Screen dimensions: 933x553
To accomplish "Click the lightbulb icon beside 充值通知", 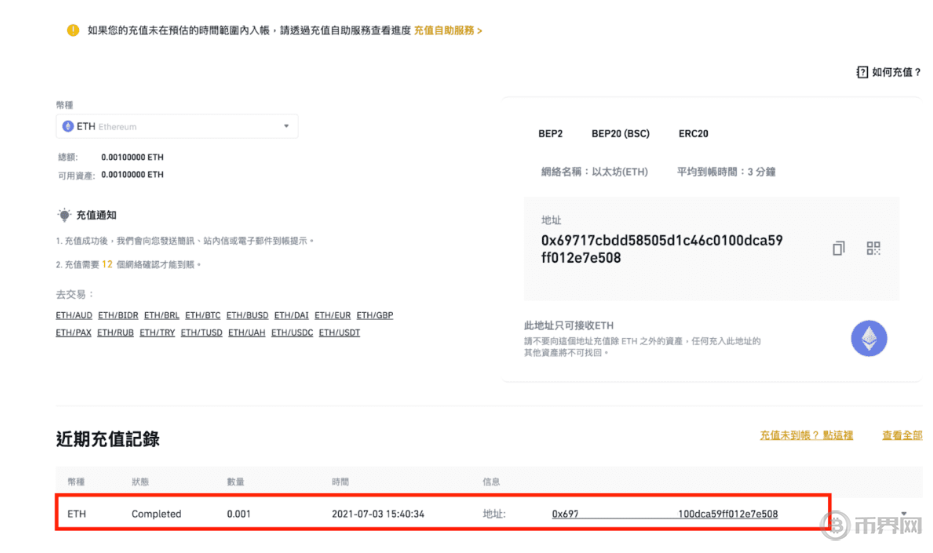I will click(64, 215).
